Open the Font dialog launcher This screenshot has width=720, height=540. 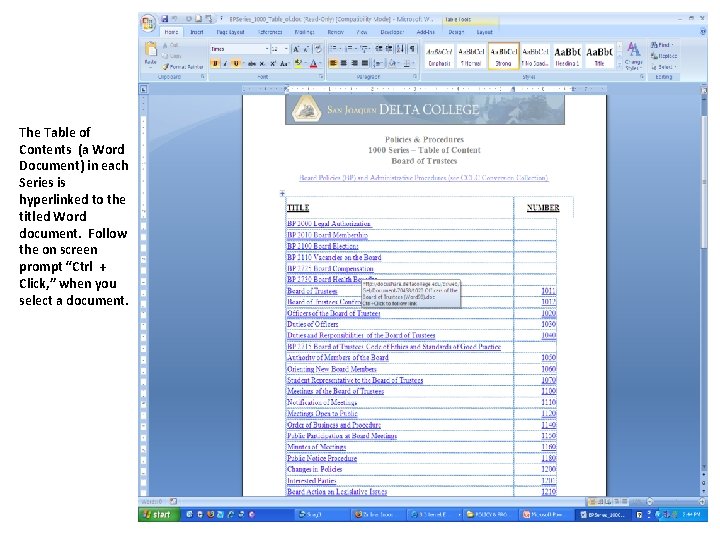[x=321, y=77]
